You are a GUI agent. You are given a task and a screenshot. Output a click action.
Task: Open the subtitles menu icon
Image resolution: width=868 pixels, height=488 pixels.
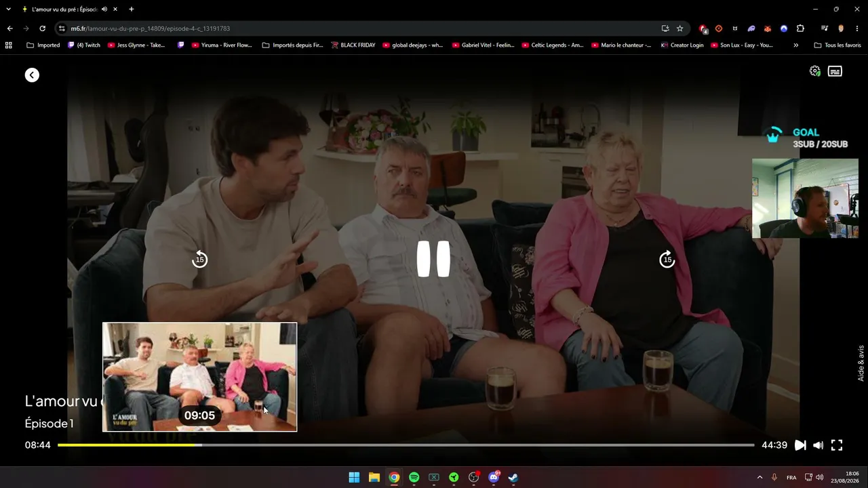835,71
